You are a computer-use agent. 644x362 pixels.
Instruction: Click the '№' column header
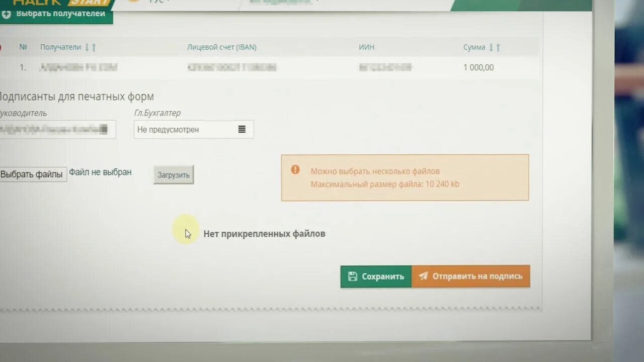click(23, 47)
